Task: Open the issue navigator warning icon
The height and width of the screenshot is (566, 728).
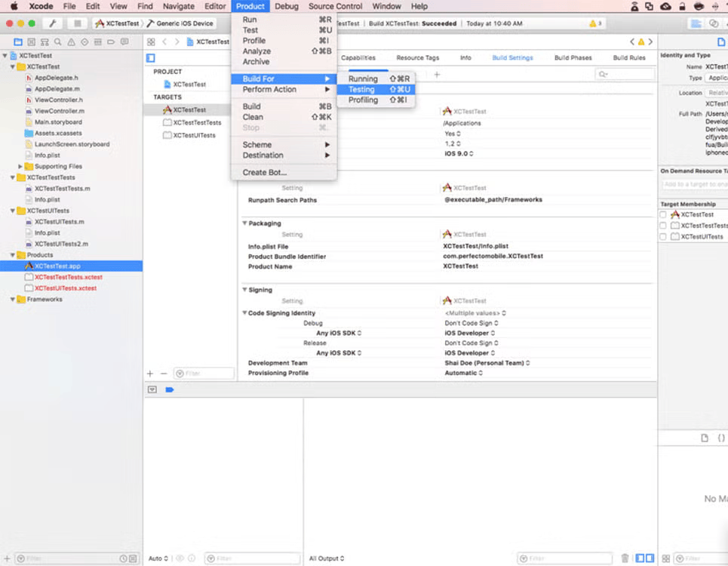Action: click(x=71, y=42)
